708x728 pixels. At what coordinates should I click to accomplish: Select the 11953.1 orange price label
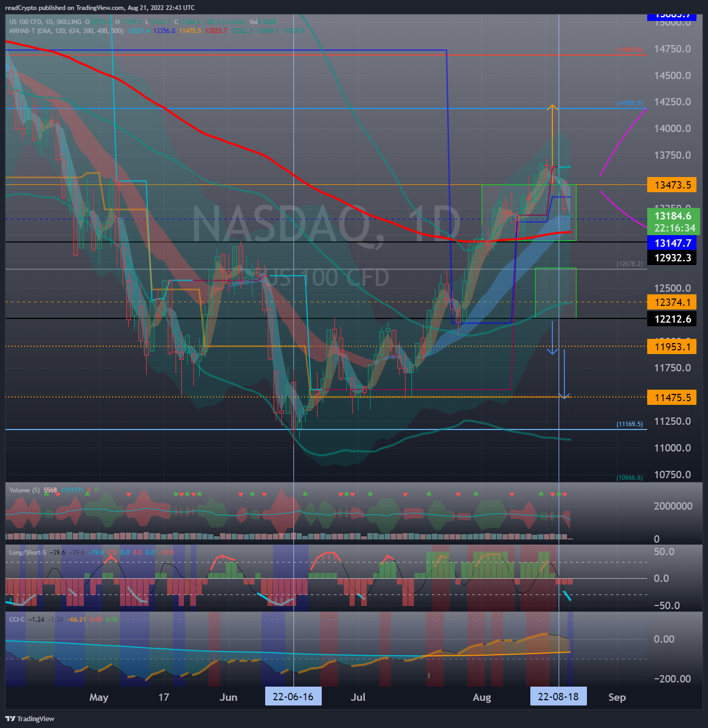pos(672,347)
